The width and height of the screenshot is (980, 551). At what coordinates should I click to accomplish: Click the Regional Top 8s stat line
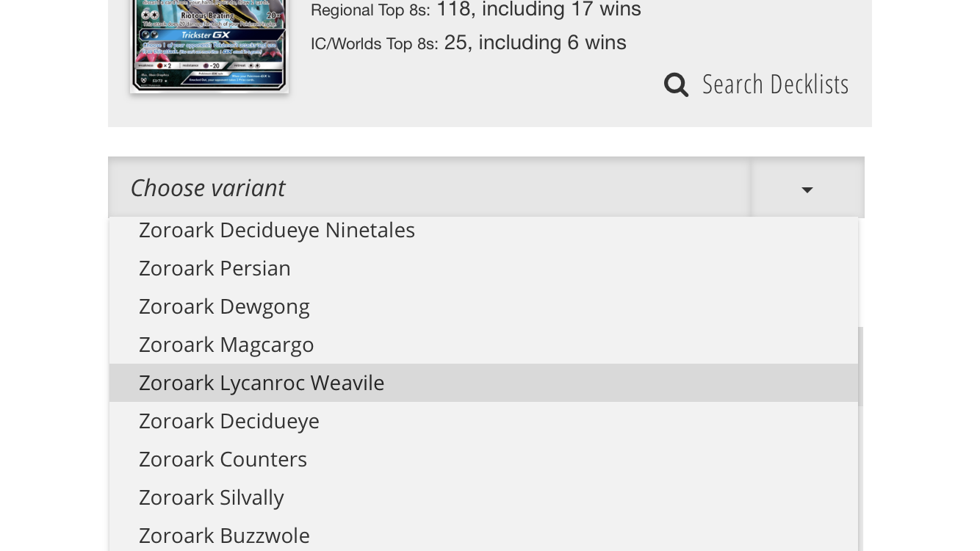coord(476,10)
